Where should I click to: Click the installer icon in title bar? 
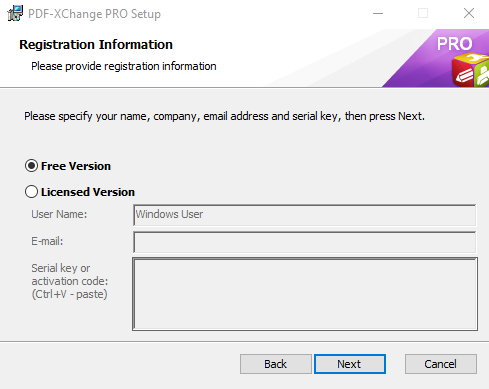[15, 13]
